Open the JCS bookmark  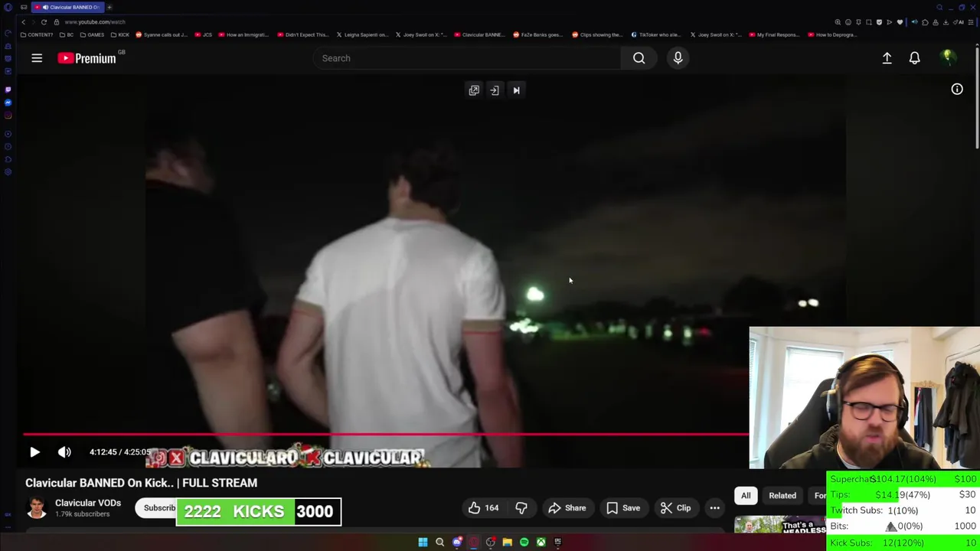[204, 34]
